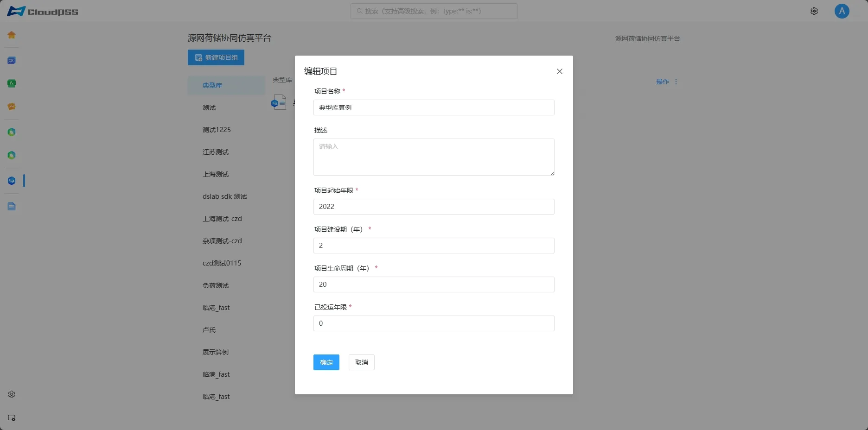
Task: Open the active blue hexagon icon in sidebar
Action: point(12,181)
